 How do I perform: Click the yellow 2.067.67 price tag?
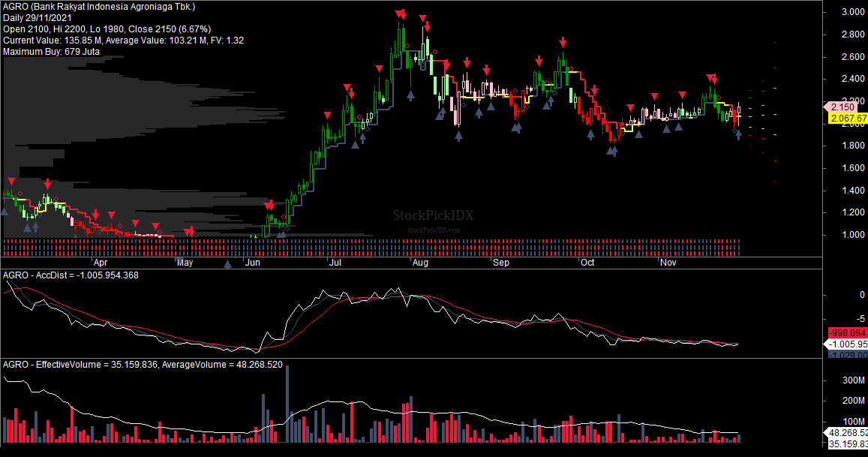[848, 118]
